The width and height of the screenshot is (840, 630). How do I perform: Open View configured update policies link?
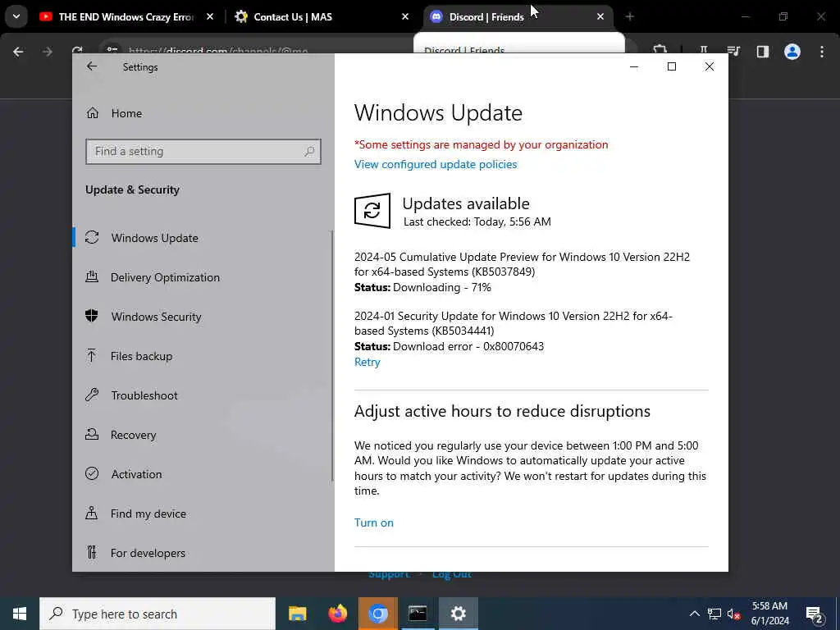tap(436, 164)
